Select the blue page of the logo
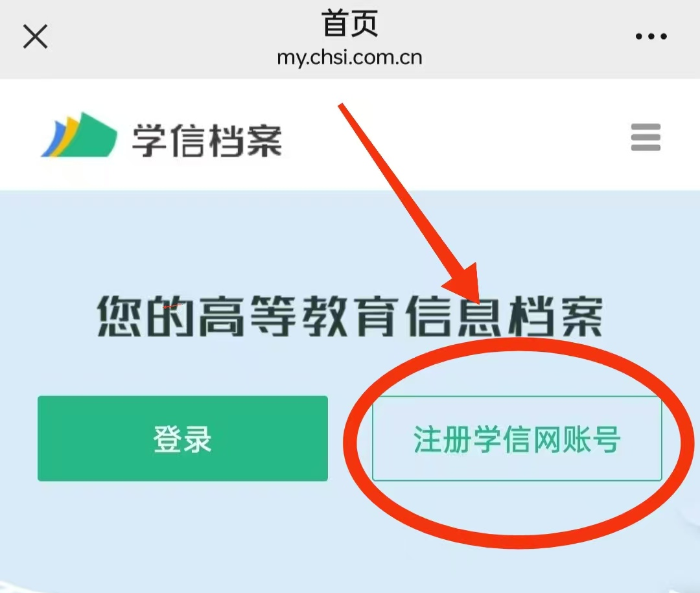The width and height of the screenshot is (700, 593). click(51, 139)
